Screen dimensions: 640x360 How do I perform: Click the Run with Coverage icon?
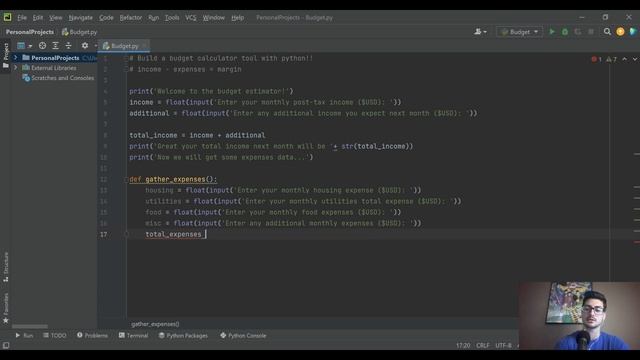click(578, 32)
